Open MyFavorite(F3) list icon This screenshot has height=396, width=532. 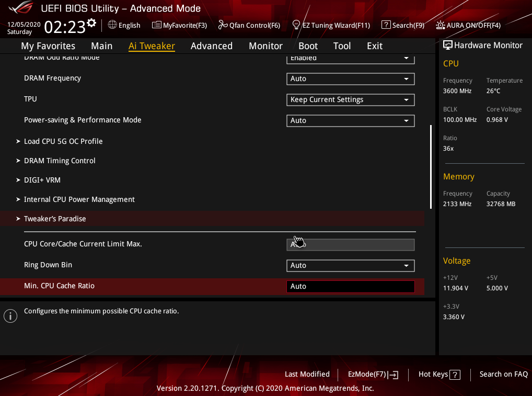[x=156, y=25]
